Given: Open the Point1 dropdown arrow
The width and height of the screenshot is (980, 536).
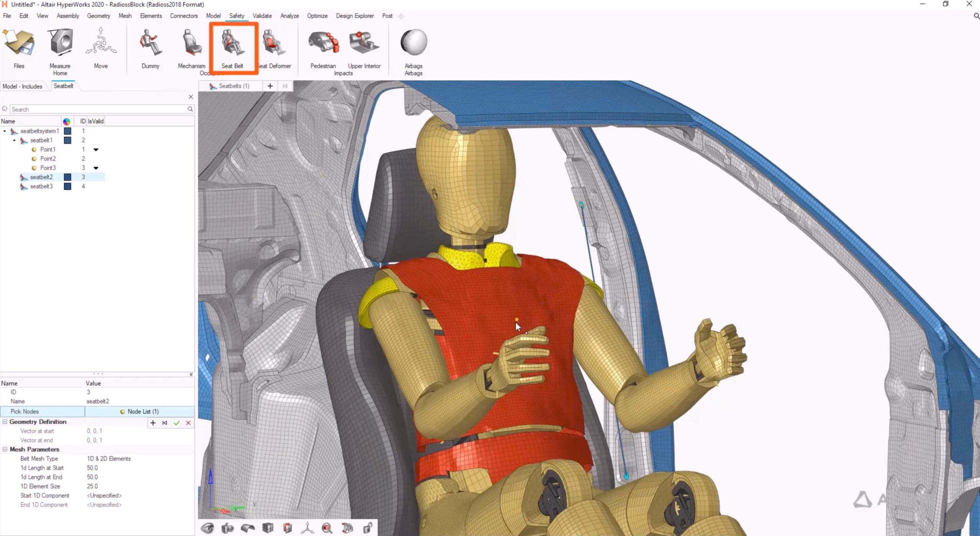Looking at the screenshot, I should point(96,150).
